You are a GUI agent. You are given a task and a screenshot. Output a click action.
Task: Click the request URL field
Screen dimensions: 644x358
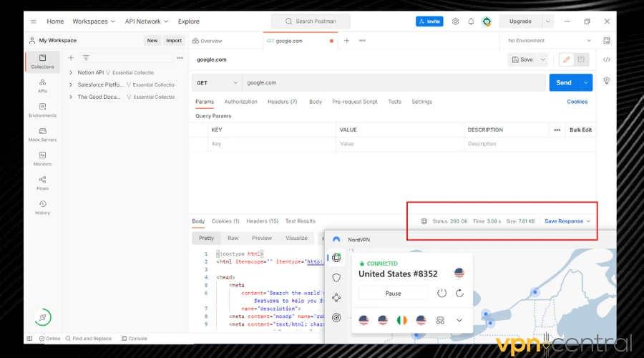tap(394, 82)
